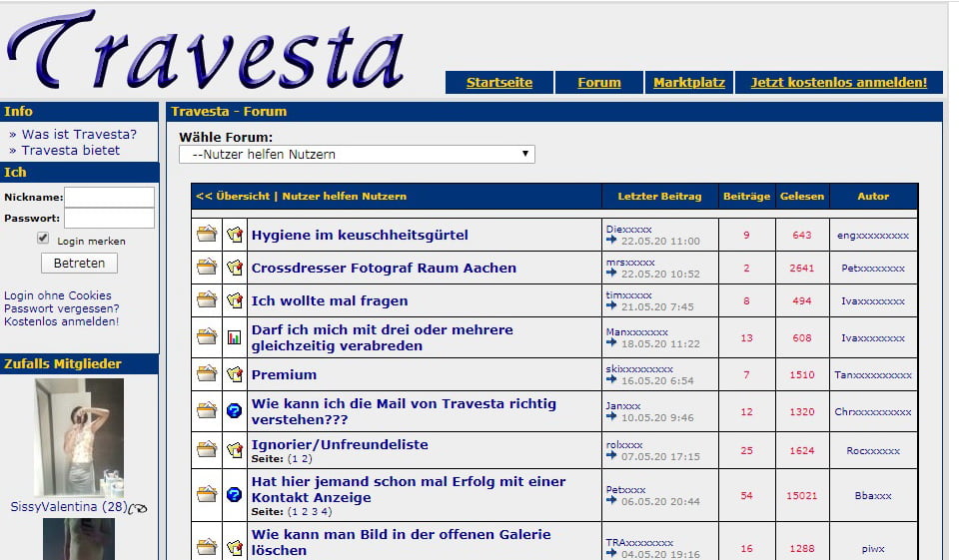959x560 pixels.
Task: Jump to last post via arrow beside 16.05.20 6:54
Action: coord(611,380)
